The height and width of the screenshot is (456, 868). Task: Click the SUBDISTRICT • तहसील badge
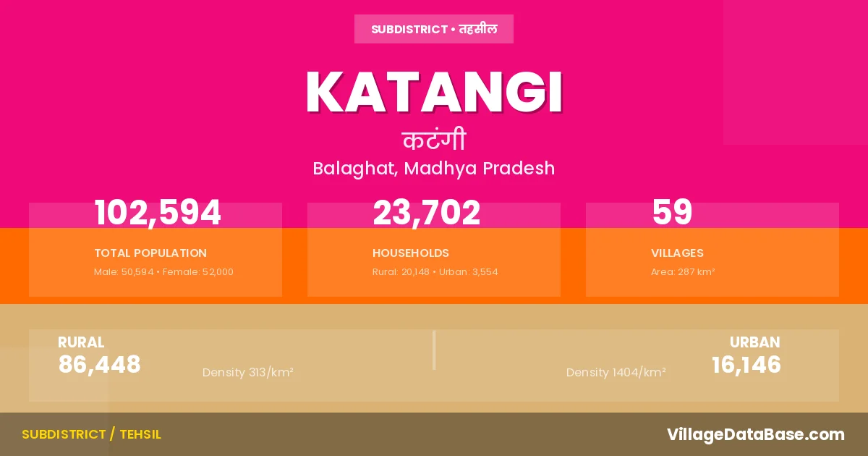[x=434, y=30]
